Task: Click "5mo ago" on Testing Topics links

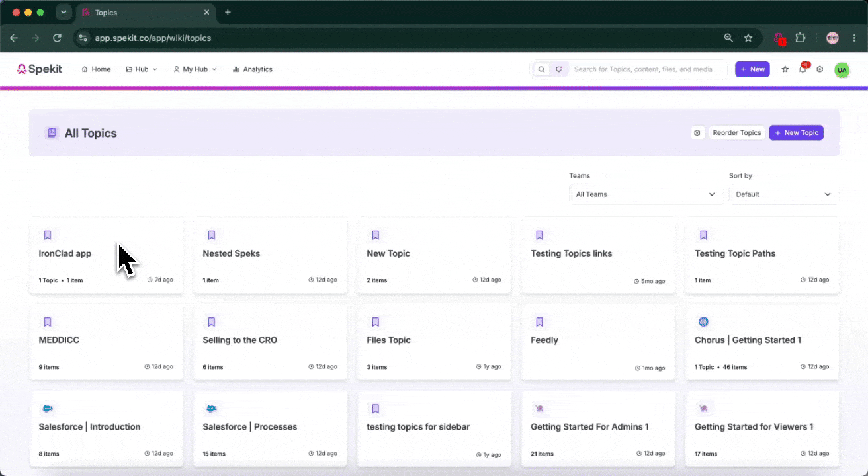Action: coord(650,281)
